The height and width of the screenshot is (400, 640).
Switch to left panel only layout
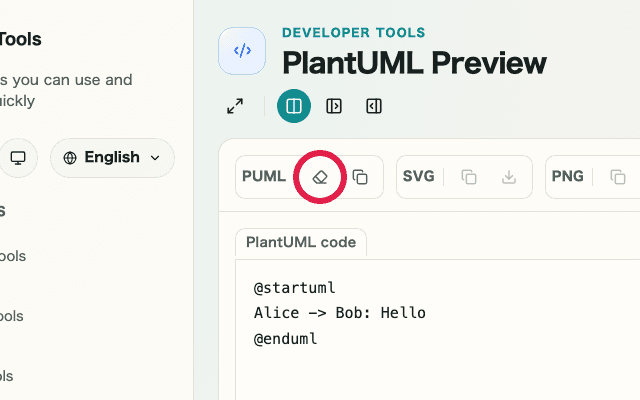pyautogui.click(x=334, y=106)
